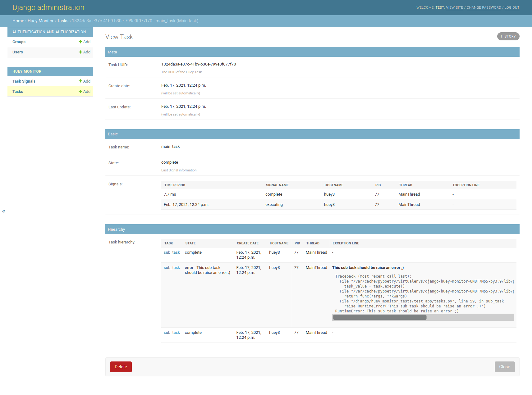
Task: Go to Tasks in the breadcrumb
Action: [x=63, y=21]
